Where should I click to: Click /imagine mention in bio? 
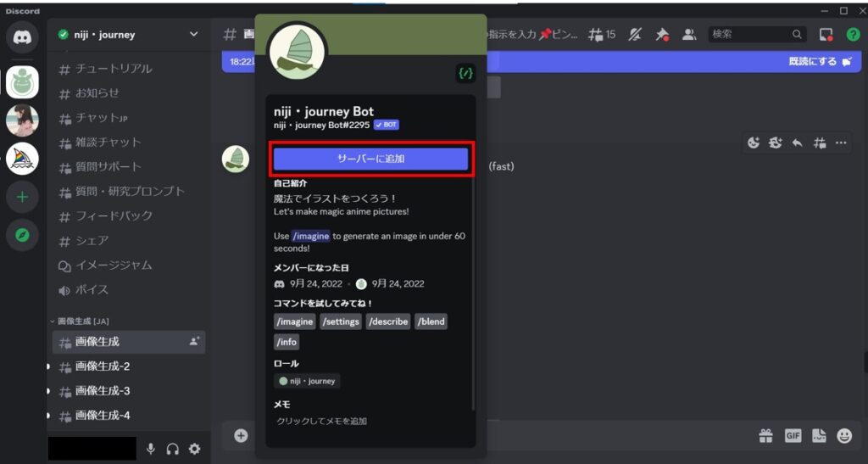click(310, 236)
